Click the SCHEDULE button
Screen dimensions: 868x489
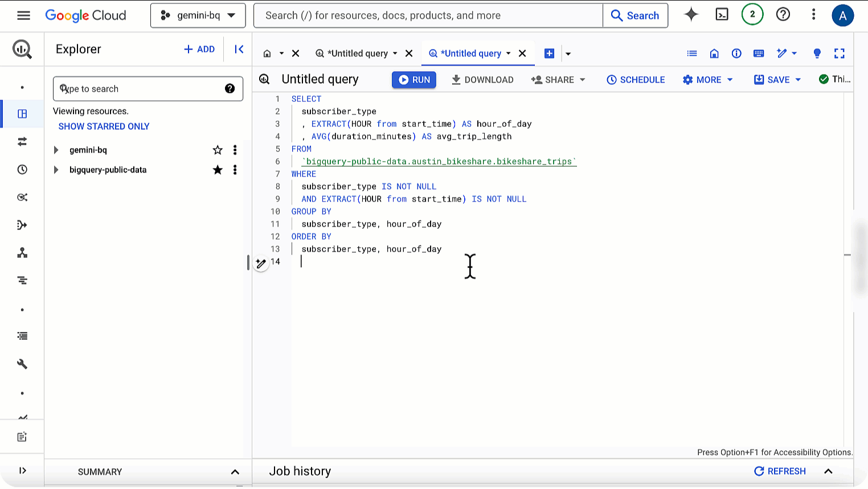636,80
